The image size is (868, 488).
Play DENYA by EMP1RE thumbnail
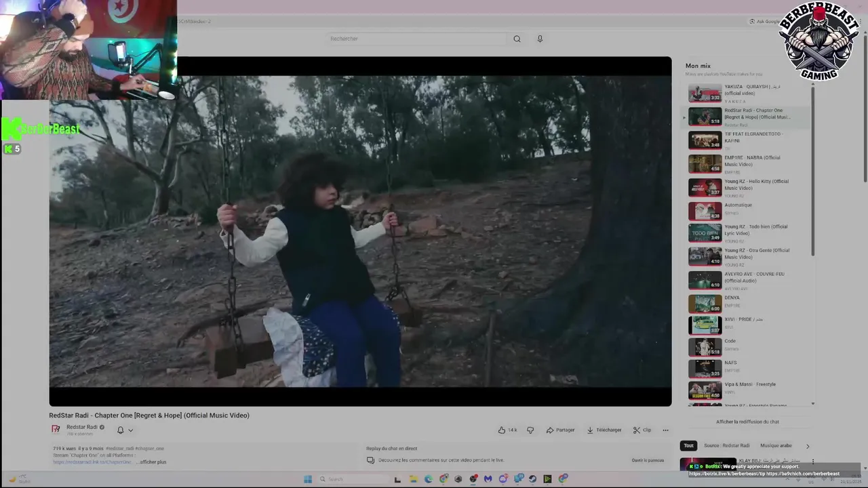(705, 304)
